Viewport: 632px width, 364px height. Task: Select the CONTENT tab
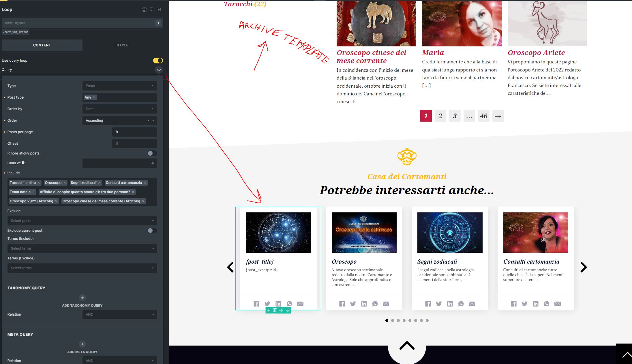pos(42,45)
